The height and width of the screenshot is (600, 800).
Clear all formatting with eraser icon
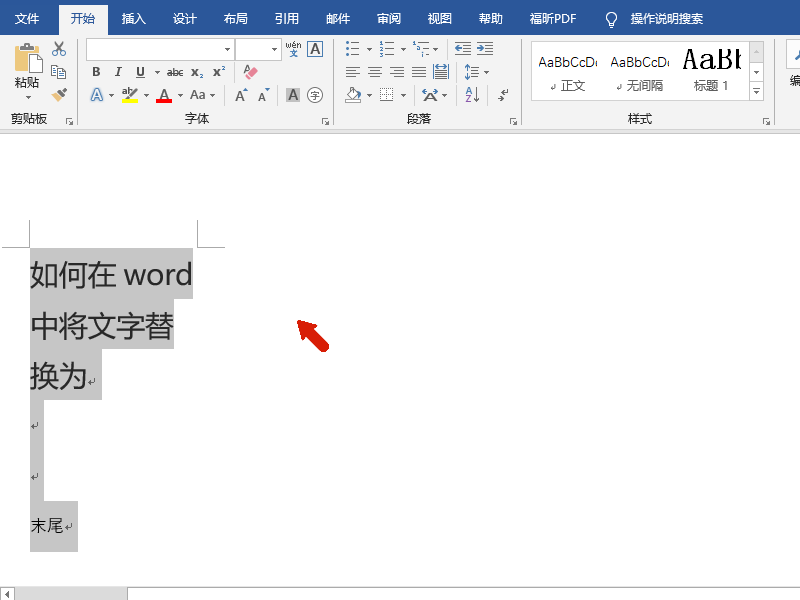pyautogui.click(x=251, y=72)
